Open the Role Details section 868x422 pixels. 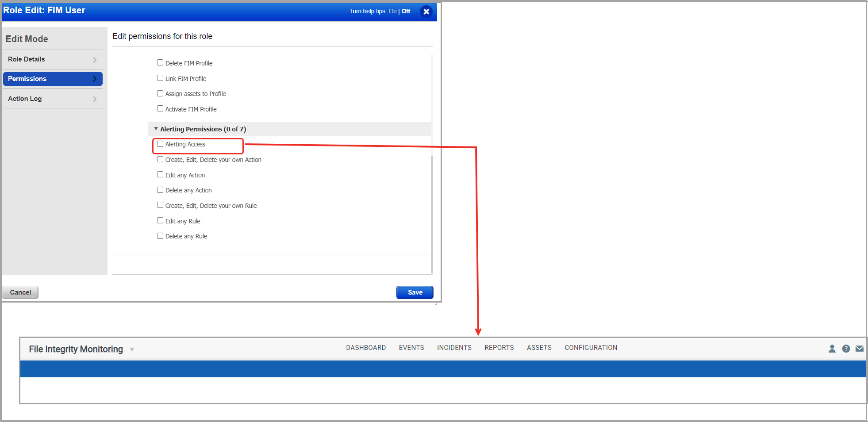coord(53,59)
